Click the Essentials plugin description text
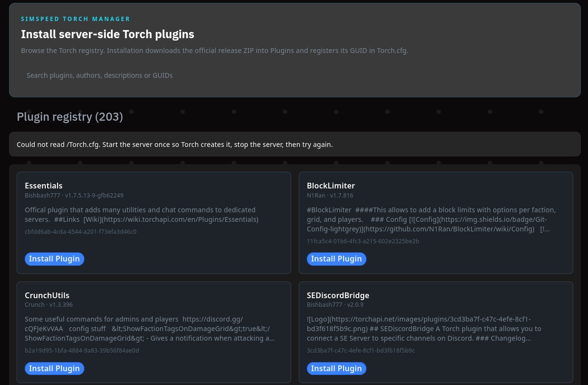Image resolution: width=588 pixels, height=385 pixels. point(142,215)
